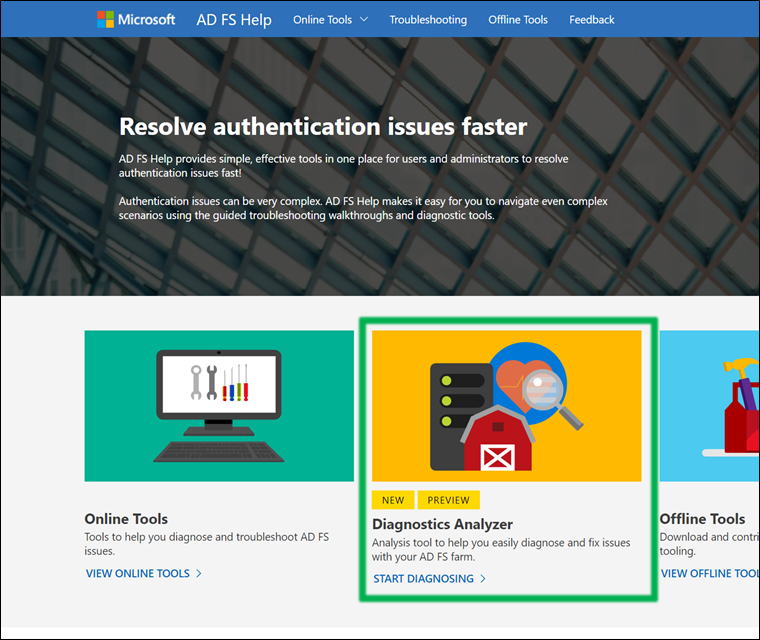Click the PREVIEW badge on Diagnostics Analyzer
The width and height of the screenshot is (760, 640).
[x=448, y=500]
